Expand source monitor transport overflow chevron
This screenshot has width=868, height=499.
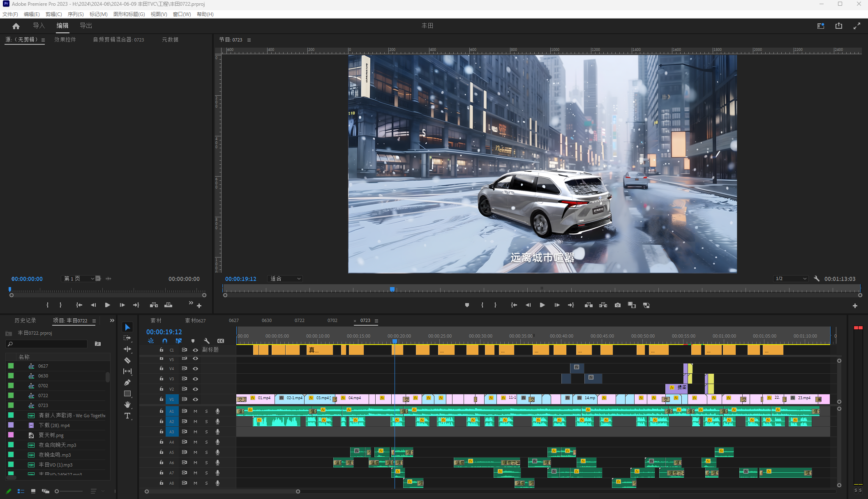[x=191, y=303]
